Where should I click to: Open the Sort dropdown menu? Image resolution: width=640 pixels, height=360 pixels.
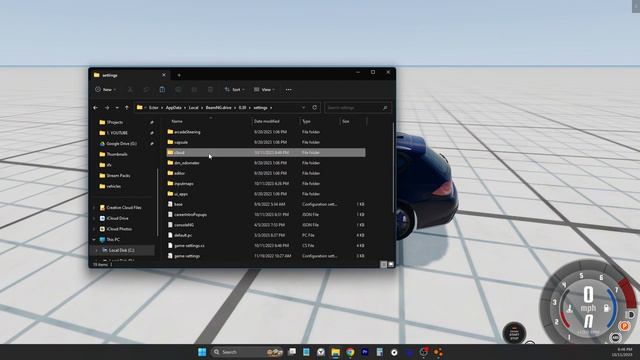click(x=235, y=89)
